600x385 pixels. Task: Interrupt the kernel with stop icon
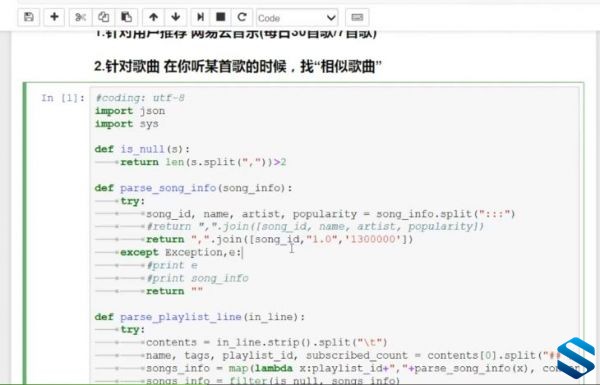[x=221, y=18]
